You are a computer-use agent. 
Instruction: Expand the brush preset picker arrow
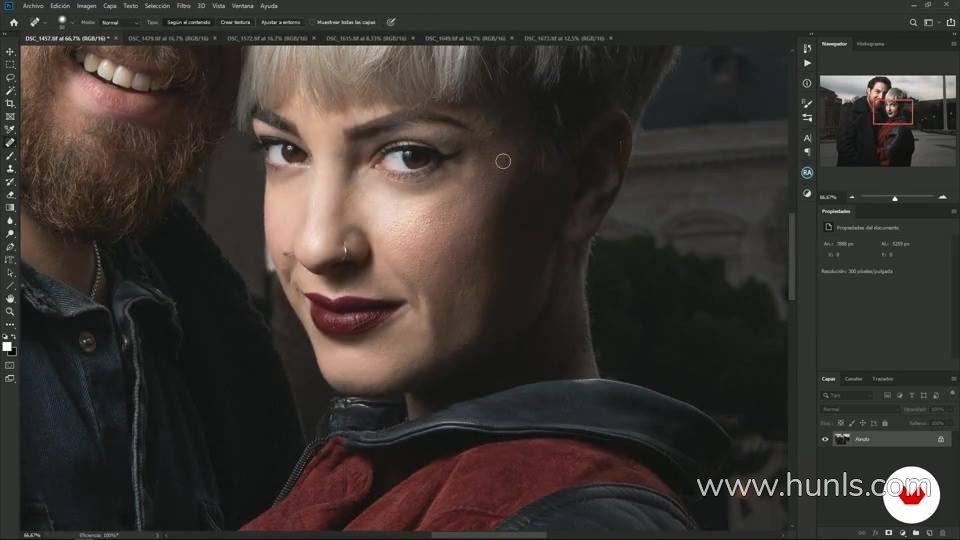click(x=71, y=22)
